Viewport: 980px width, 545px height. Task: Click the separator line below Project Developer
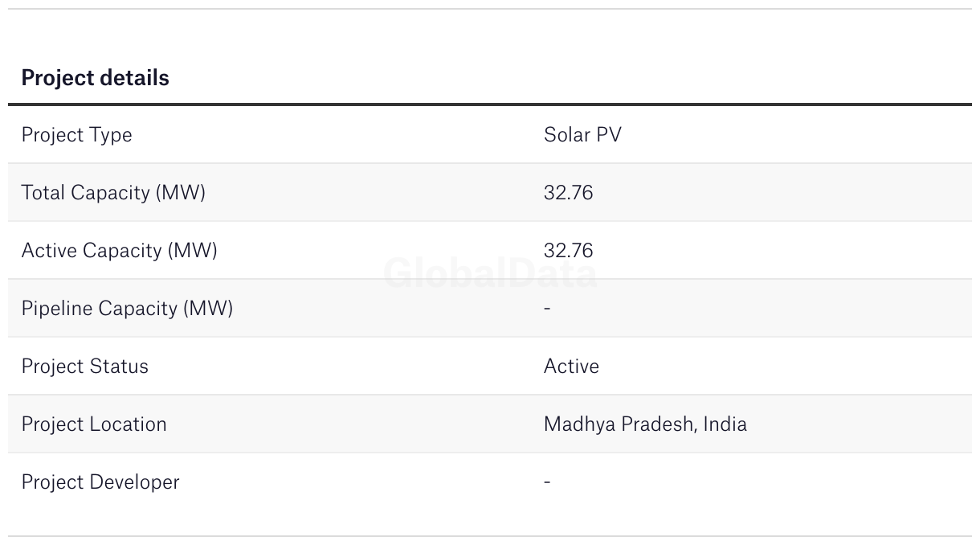pyautogui.click(x=490, y=536)
